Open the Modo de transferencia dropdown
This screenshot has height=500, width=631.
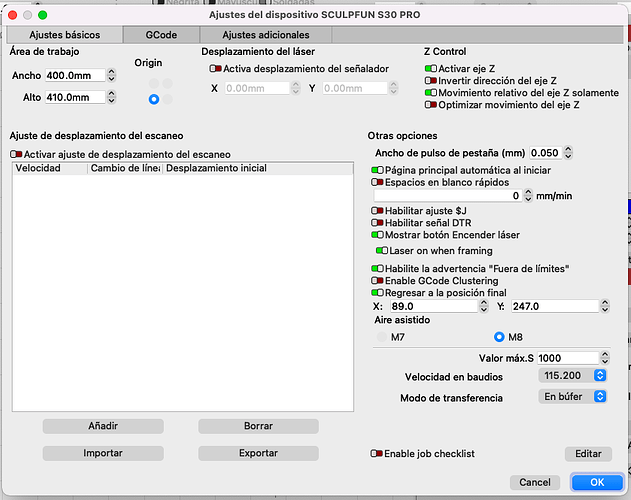click(x=572, y=397)
